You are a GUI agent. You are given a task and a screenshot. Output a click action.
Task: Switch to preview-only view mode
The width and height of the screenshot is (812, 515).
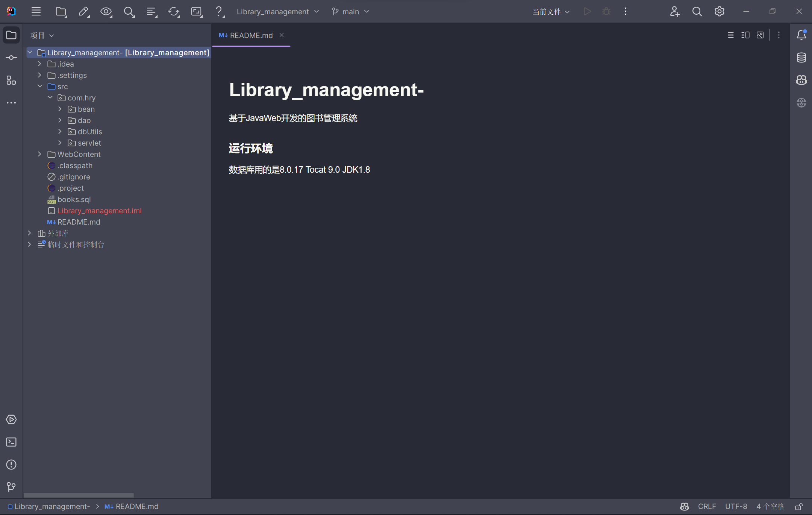coord(760,35)
